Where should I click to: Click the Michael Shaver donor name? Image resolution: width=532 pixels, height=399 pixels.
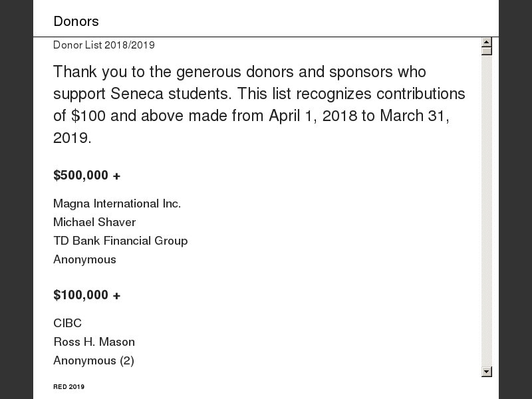(94, 222)
